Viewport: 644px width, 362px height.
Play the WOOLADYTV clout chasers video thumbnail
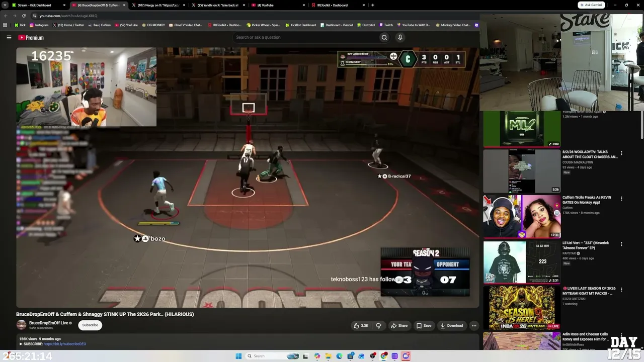pyautogui.click(x=522, y=171)
